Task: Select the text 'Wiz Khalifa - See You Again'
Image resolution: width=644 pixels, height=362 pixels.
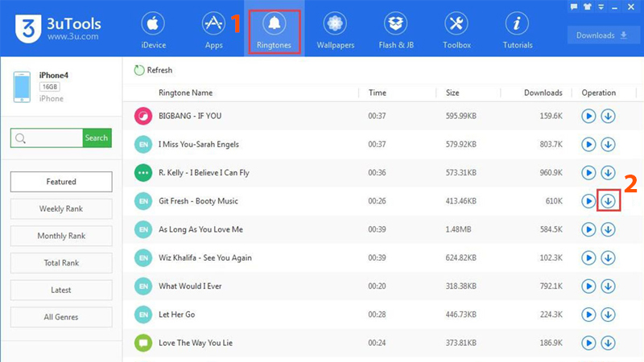Action: tap(205, 257)
